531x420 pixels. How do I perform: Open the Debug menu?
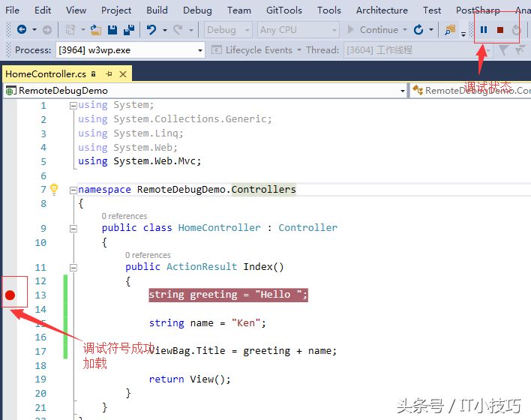[x=197, y=10]
